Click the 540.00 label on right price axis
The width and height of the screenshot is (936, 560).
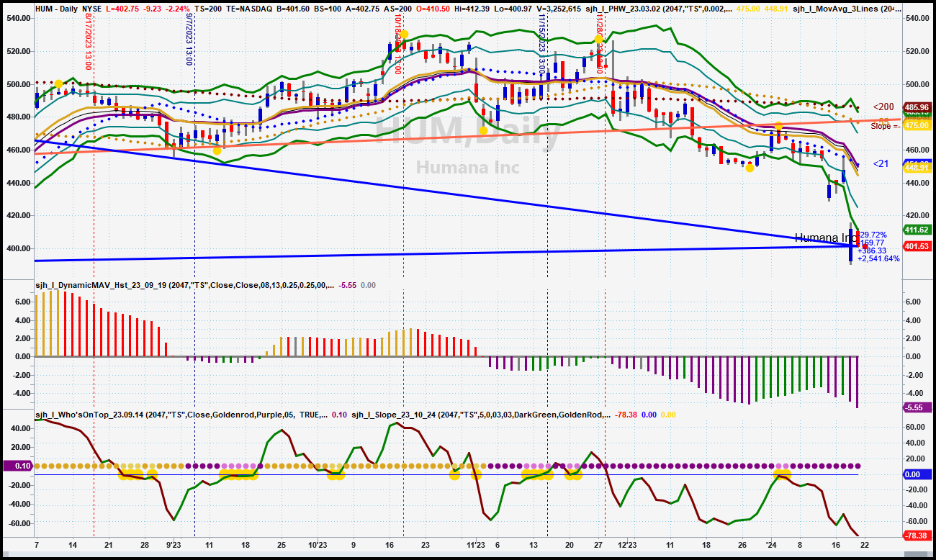(917, 18)
